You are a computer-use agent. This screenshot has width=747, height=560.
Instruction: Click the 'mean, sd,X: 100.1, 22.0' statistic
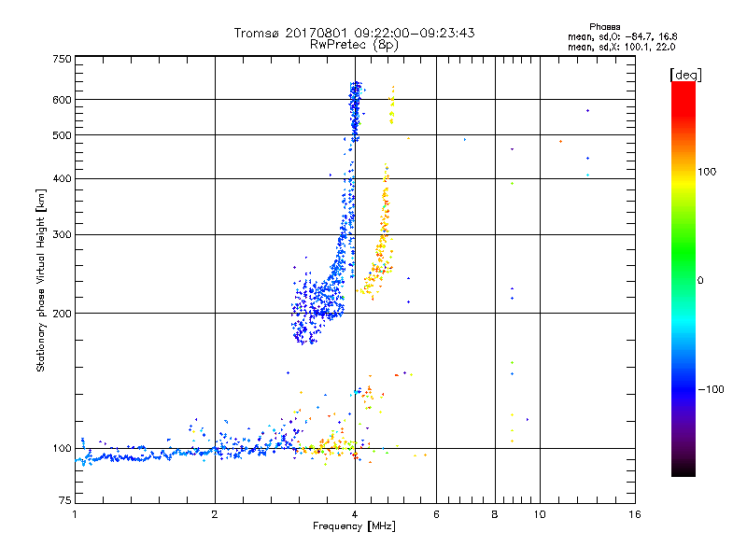click(621, 47)
